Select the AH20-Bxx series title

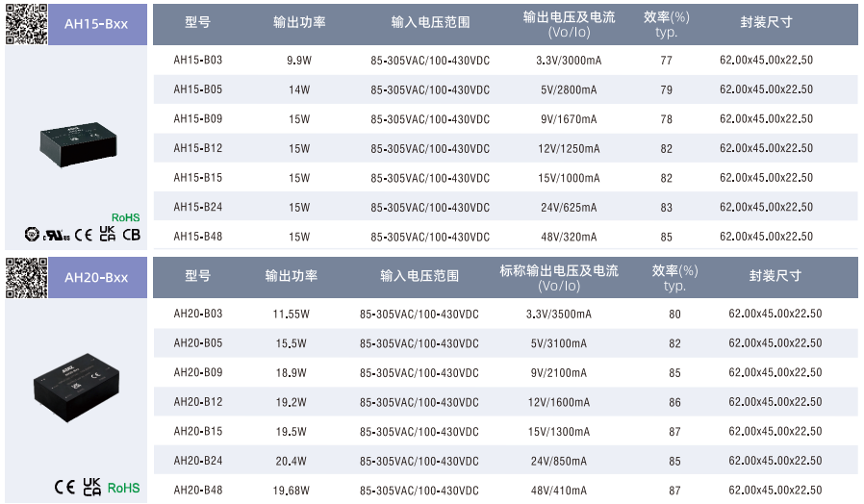coord(96,278)
